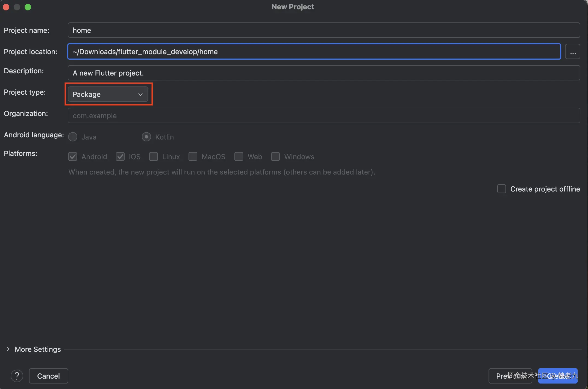Enable the Web platform checkbox
This screenshot has height=389, width=588.
(x=239, y=157)
